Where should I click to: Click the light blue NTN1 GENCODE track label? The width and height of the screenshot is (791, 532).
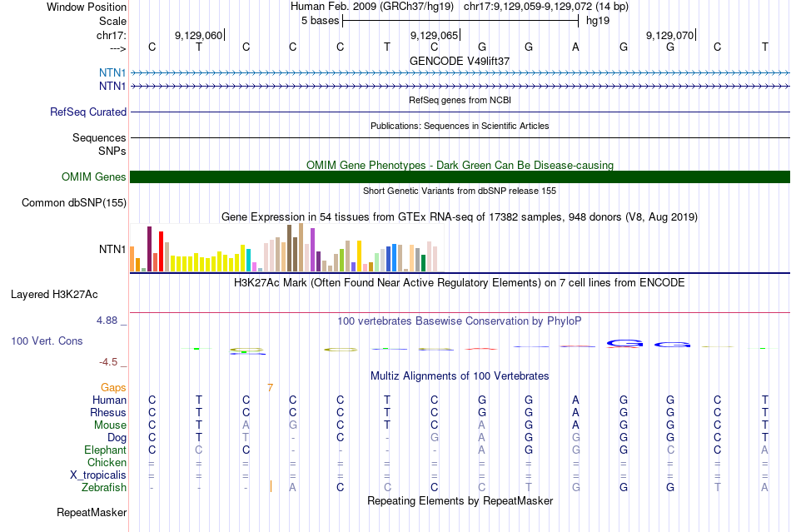(112, 73)
